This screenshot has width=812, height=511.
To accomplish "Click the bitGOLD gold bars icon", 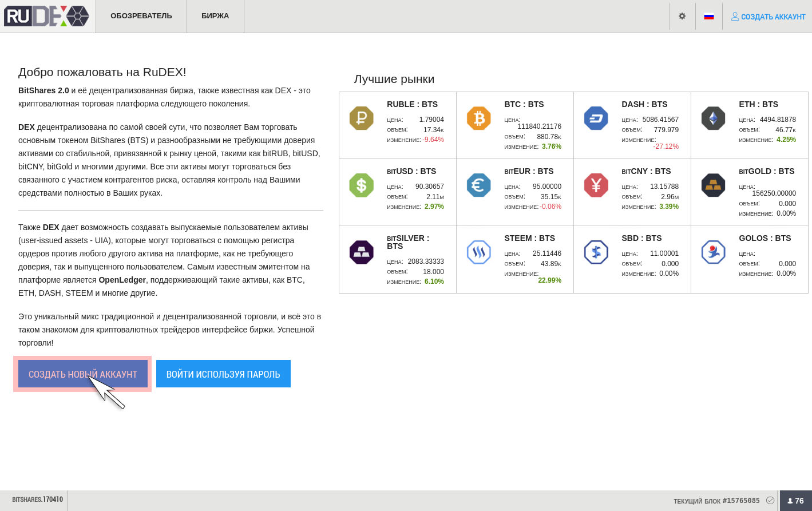I will point(713,185).
